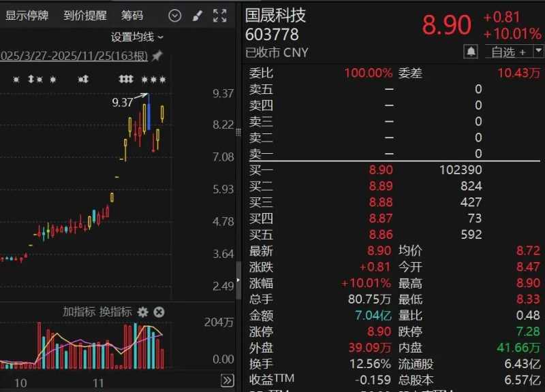
Task: Click the pin icon beside the date range
Action: point(157,56)
